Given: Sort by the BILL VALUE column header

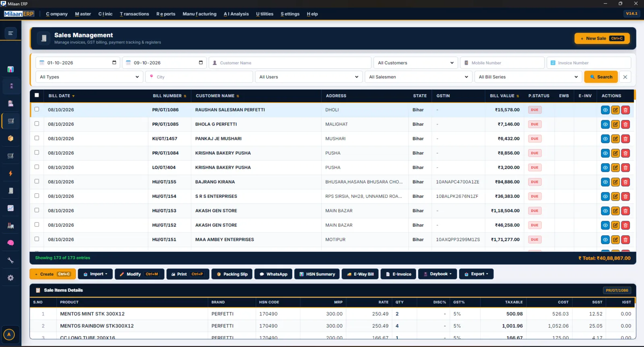Looking at the screenshot, I should click(x=504, y=96).
